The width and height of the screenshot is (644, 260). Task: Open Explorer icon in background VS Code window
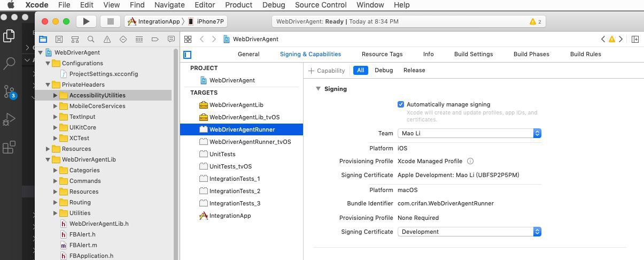(x=9, y=36)
